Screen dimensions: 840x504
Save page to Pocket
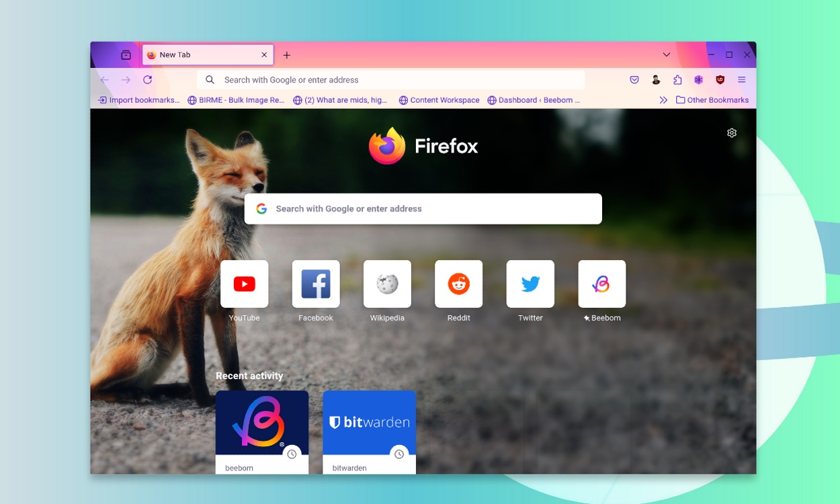tap(634, 79)
